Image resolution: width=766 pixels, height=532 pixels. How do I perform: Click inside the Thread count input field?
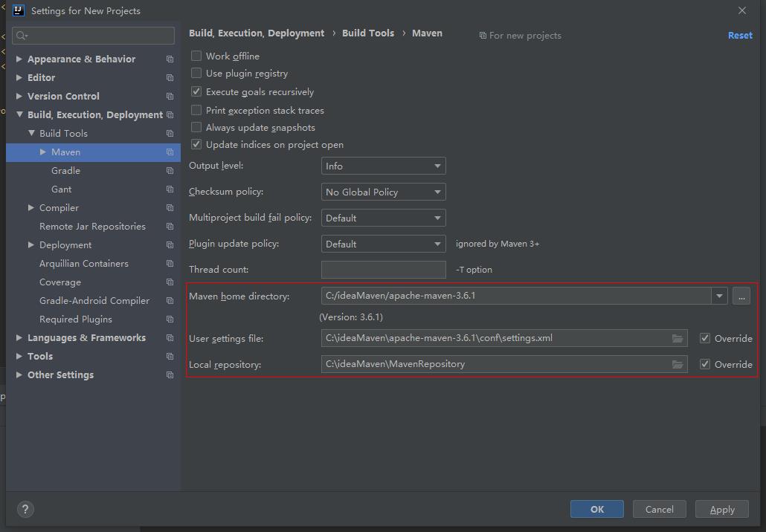pyautogui.click(x=382, y=269)
